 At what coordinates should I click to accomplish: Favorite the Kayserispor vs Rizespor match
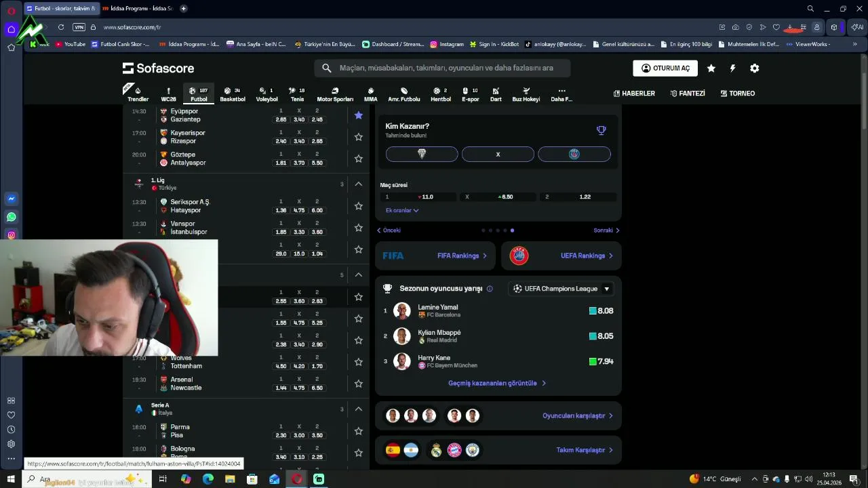(358, 137)
